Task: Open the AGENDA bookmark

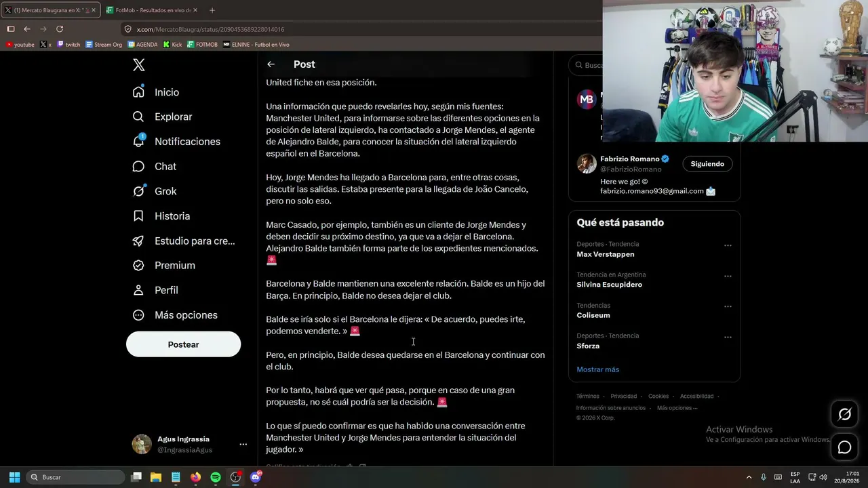Action: [x=142, y=45]
